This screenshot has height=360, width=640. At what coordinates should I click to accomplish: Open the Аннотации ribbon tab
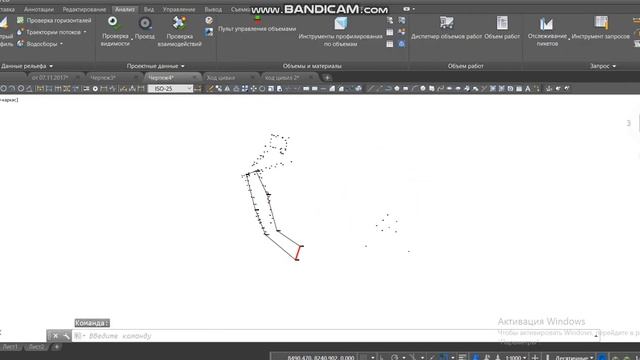[x=39, y=9]
